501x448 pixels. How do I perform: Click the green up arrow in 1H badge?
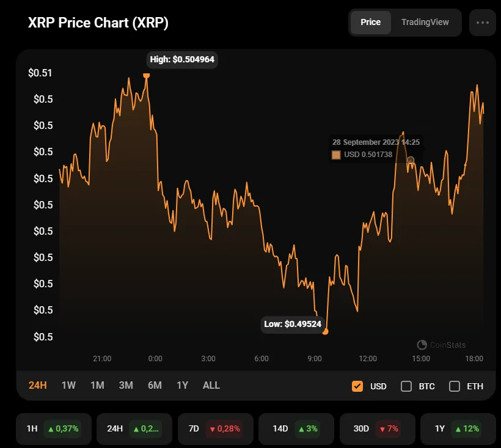click(51, 429)
